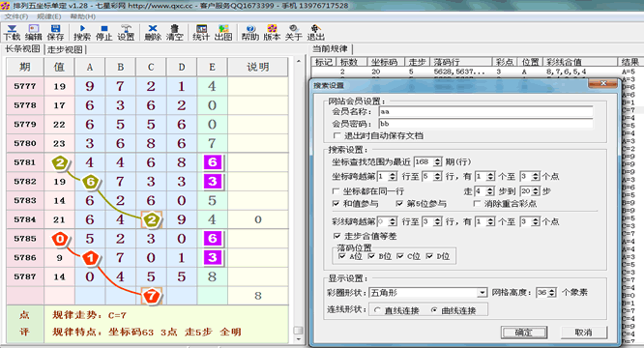
Task: Select the red pentagon marker 0 in row 5785
Action: 60,239
